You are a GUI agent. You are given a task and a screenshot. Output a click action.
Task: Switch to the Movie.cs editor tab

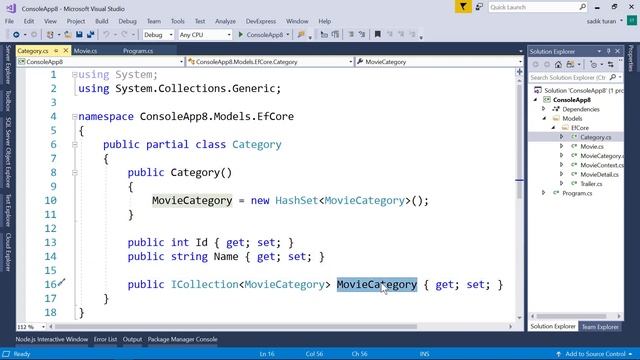85,51
